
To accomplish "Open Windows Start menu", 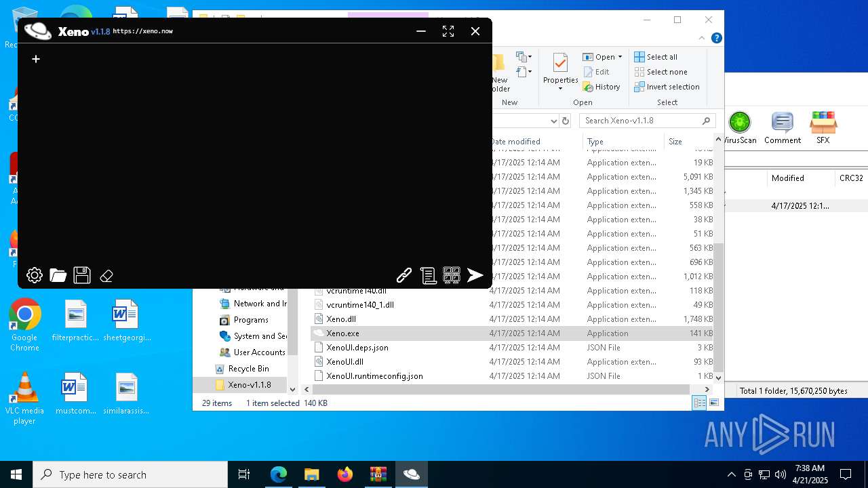I will 16,474.
